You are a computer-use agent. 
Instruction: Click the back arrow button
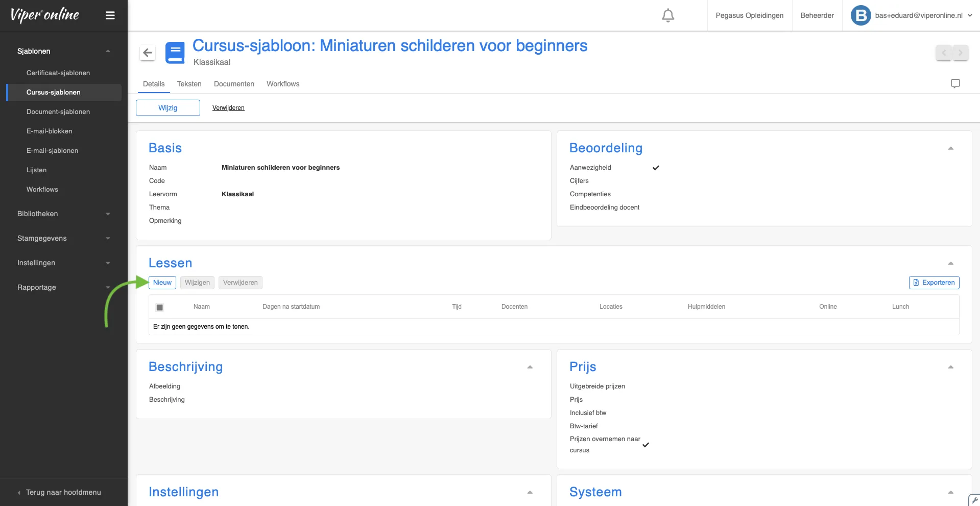click(x=148, y=53)
